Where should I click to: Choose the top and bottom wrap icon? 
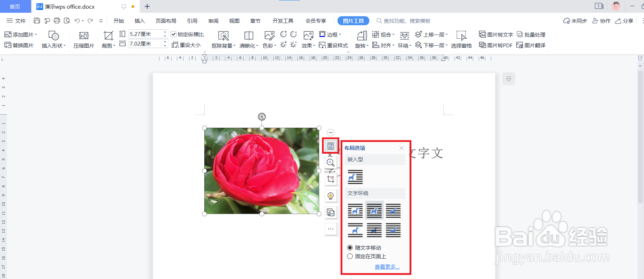[355, 230]
